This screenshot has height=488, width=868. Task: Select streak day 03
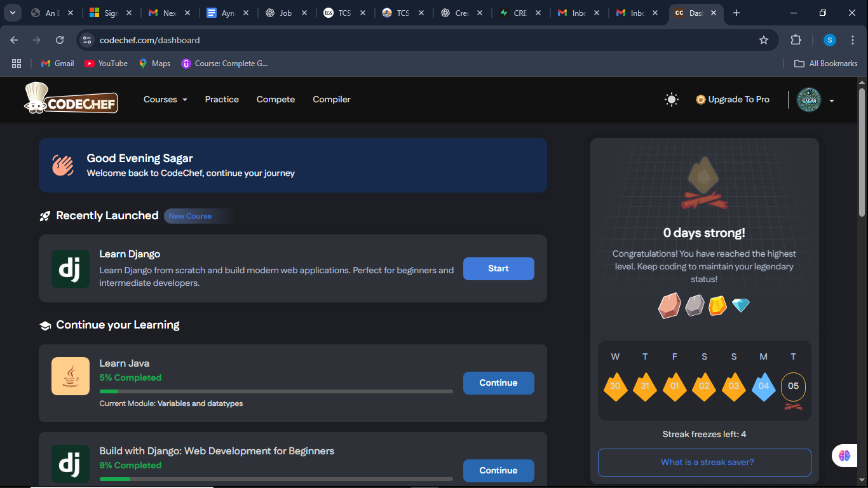point(734,386)
